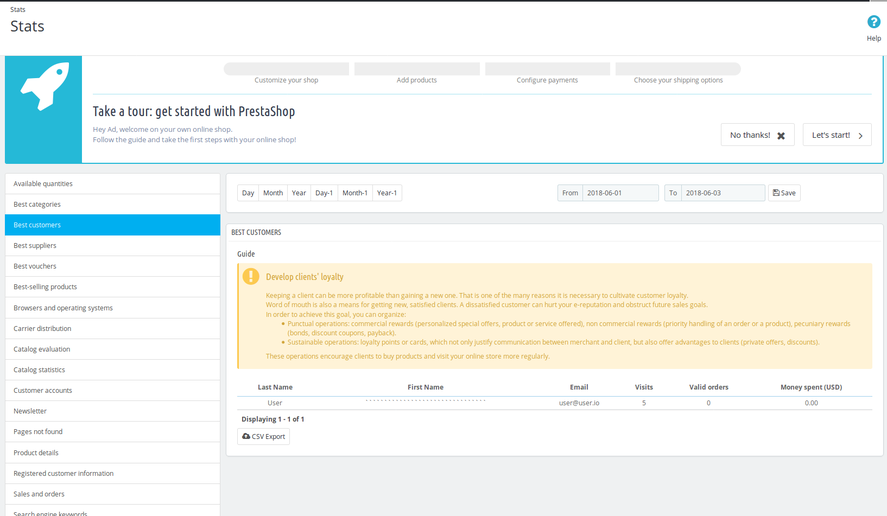Select the Day-1 period button
The width and height of the screenshot is (887, 516).
[324, 193]
